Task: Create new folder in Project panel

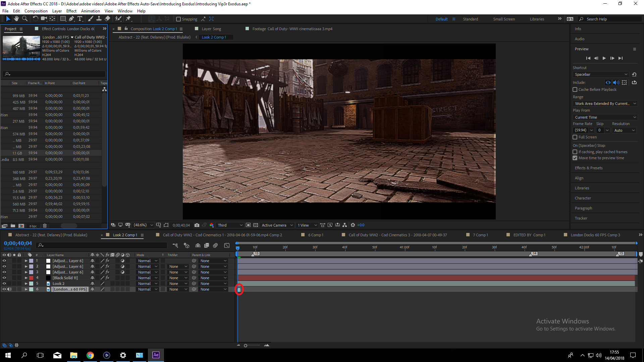Action: point(13,226)
